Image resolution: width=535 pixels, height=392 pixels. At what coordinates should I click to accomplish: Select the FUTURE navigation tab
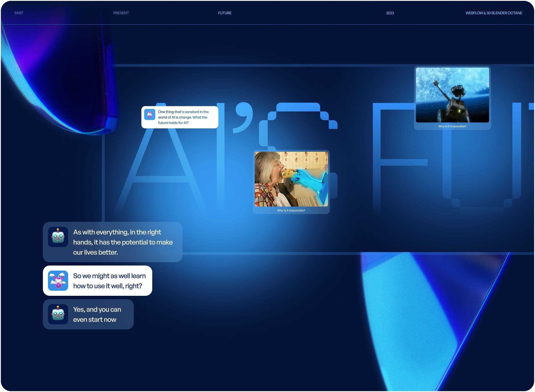pyautogui.click(x=225, y=13)
